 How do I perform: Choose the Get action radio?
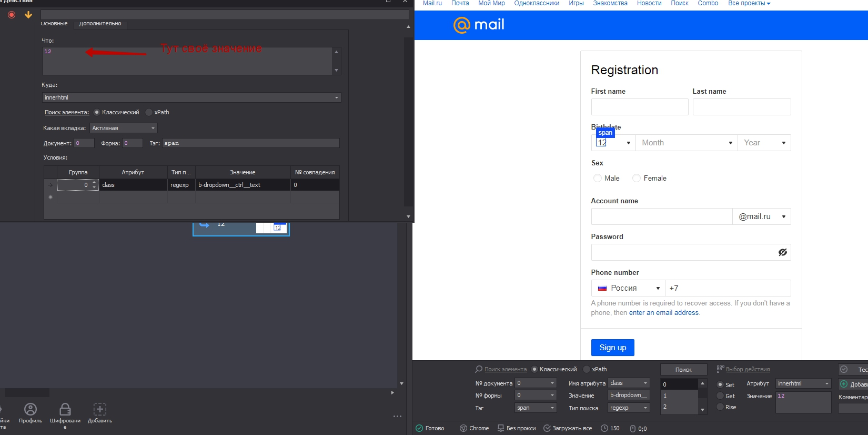point(720,396)
